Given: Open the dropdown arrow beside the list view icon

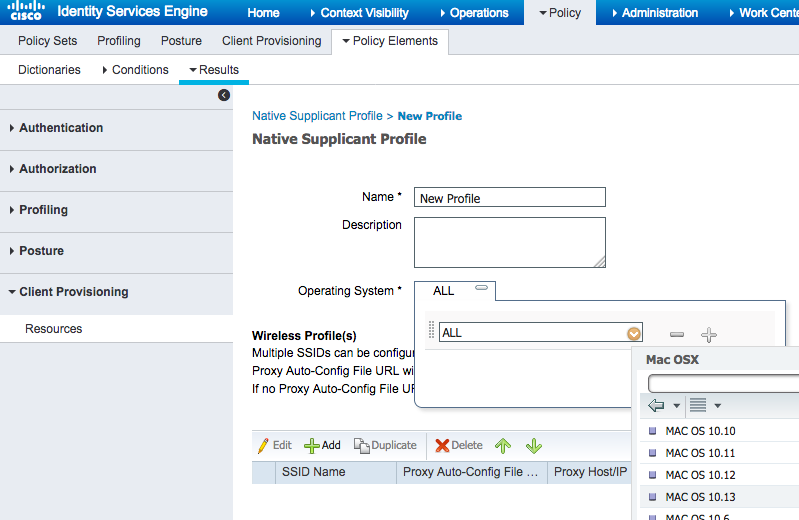Looking at the screenshot, I should point(717,406).
